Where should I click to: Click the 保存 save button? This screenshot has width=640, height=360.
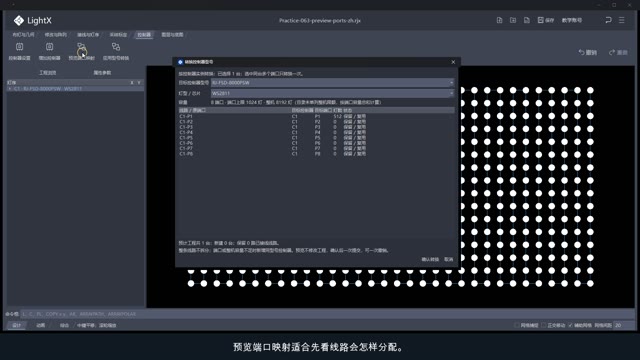[x=546, y=20]
